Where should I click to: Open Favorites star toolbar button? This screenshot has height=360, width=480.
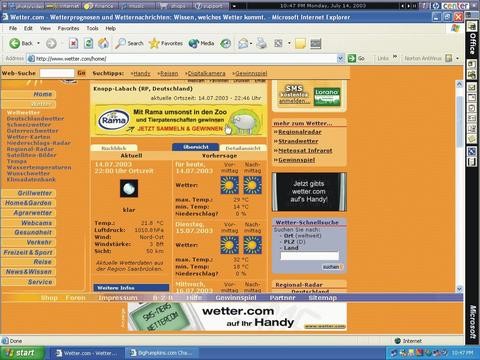[x=166, y=43]
